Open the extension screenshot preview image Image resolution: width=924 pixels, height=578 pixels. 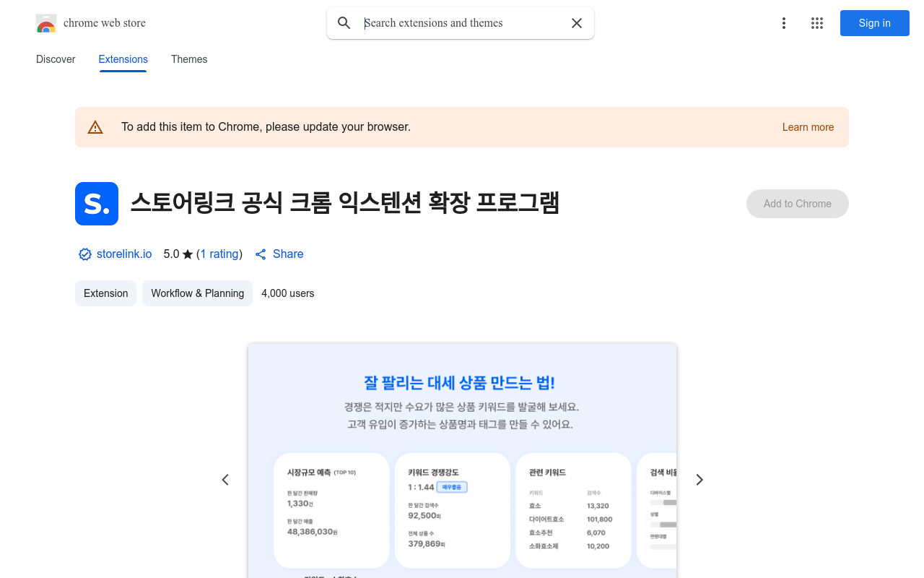click(462, 461)
